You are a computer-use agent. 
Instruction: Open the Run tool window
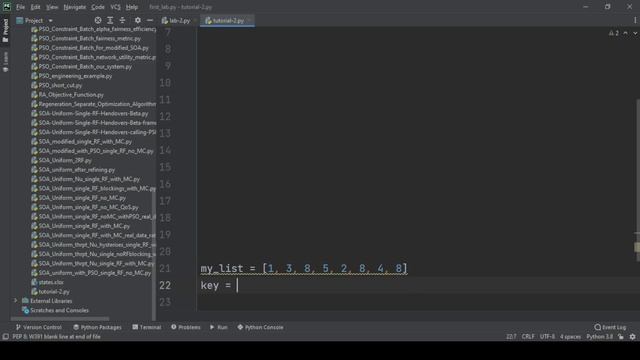219,327
